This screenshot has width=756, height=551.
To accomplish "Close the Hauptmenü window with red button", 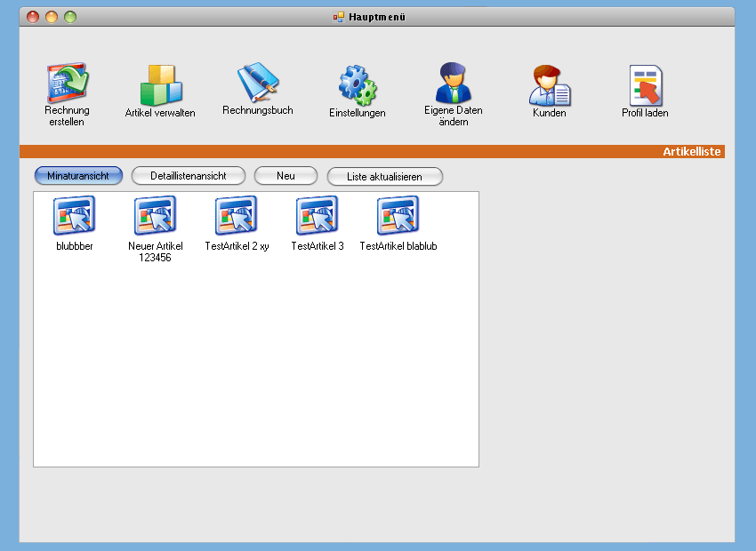I will point(33,18).
